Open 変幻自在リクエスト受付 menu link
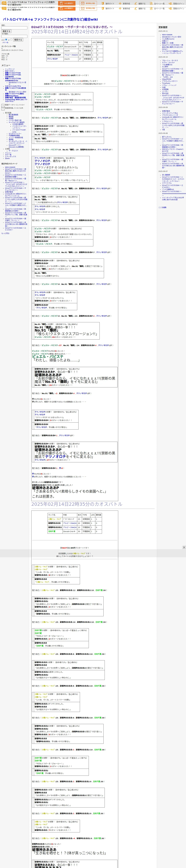 pyautogui.click(x=17, y=92)
